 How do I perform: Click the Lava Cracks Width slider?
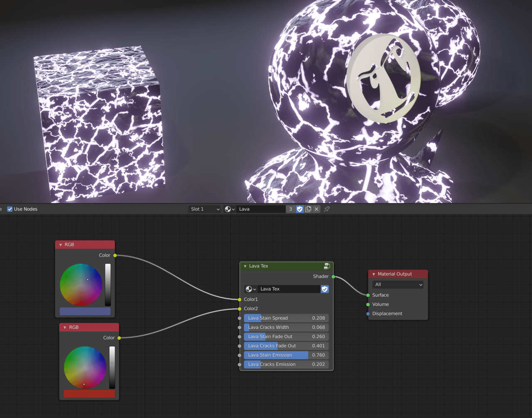coord(286,327)
